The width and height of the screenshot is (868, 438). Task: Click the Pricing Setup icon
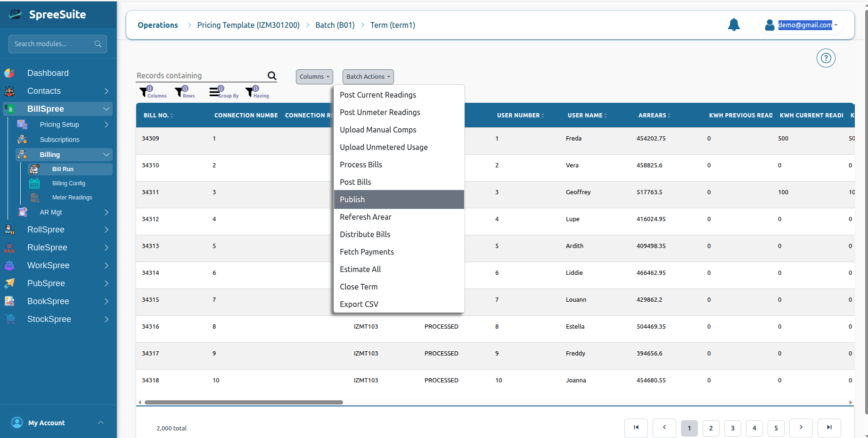tap(22, 124)
